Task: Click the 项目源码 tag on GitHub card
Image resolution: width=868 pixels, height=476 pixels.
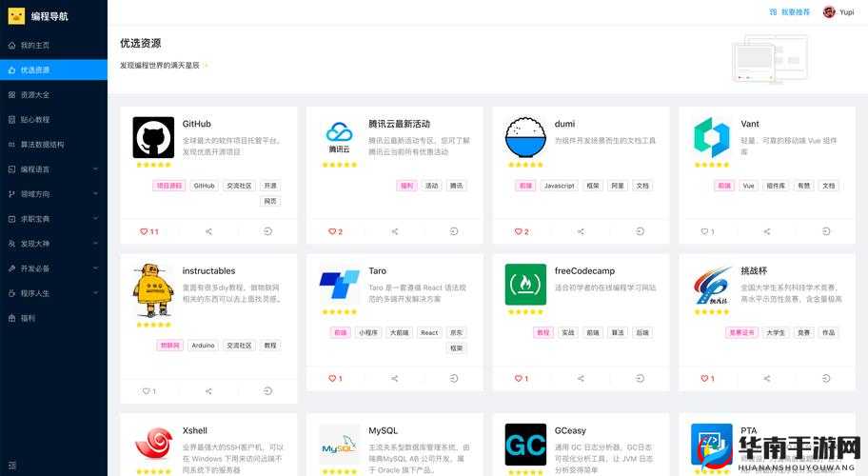Action: pos(168,186)
